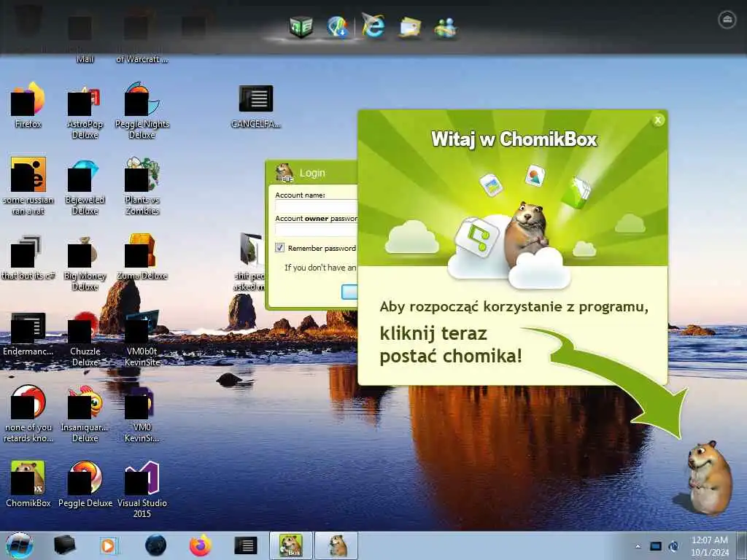The height and width of the screenshot is (560, 747).
Task: Open the globe download icon in top dock
Action: [x=338, y=26]
